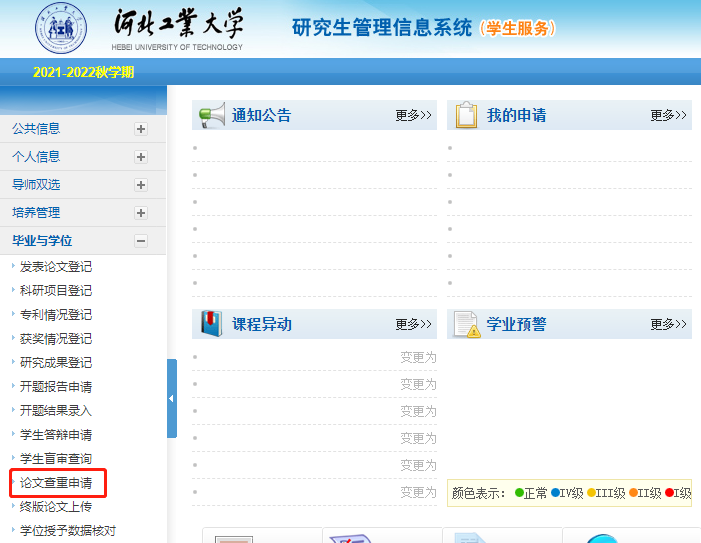
Task: Expand the 个人信息 menu section
Action: click(x=141, y=157)
